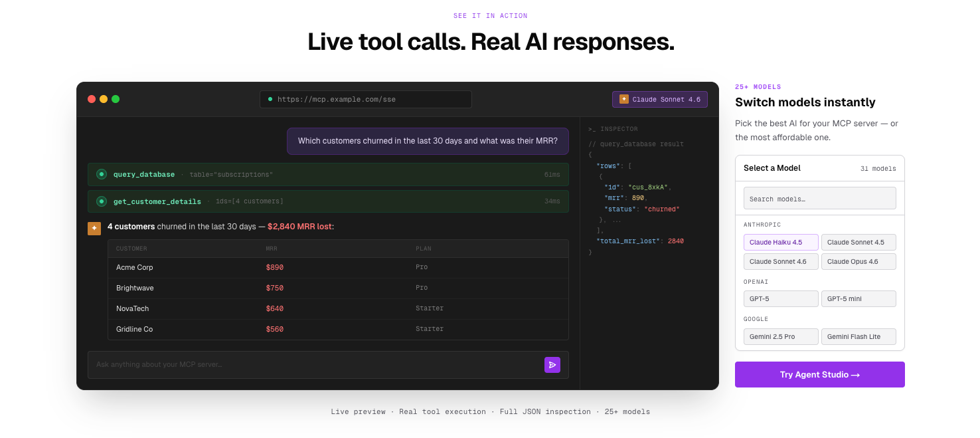Click the SEE IT IN ACTION label

(x=491, y=16)
